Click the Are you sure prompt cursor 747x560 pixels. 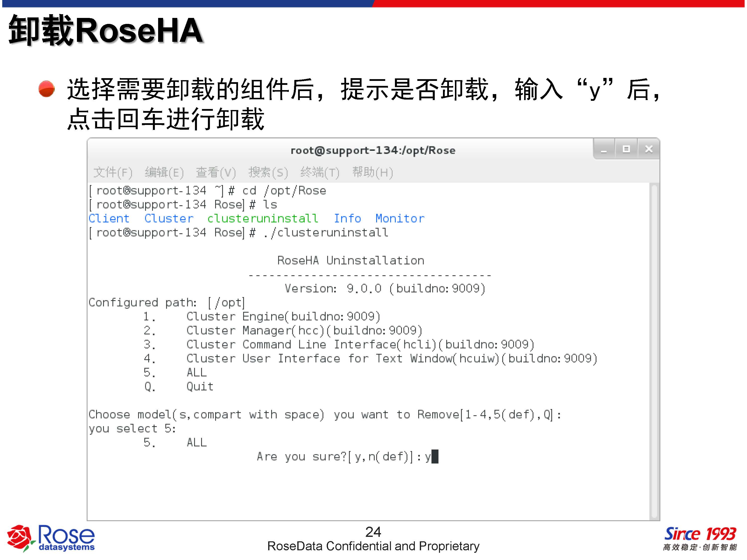[435, 457]
